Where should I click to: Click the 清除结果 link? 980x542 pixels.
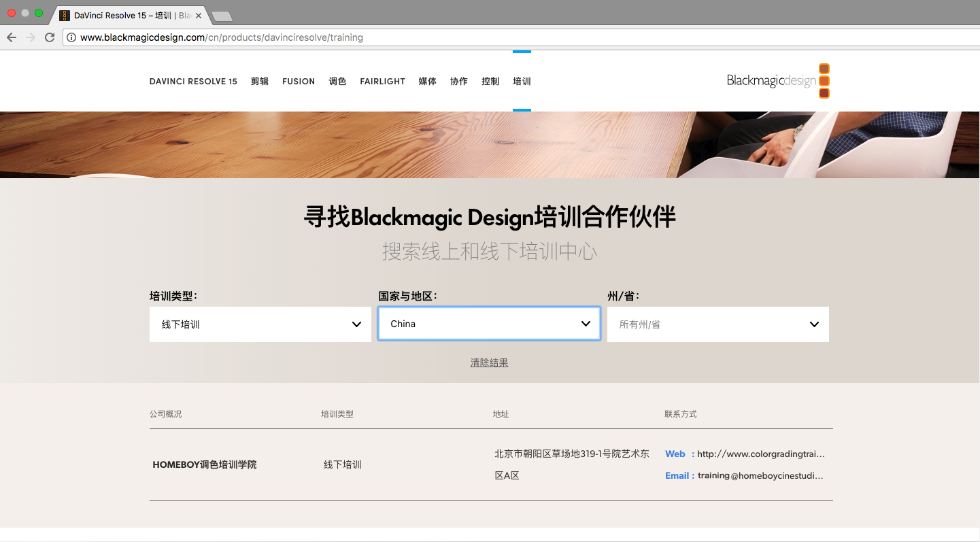[490, 362]
